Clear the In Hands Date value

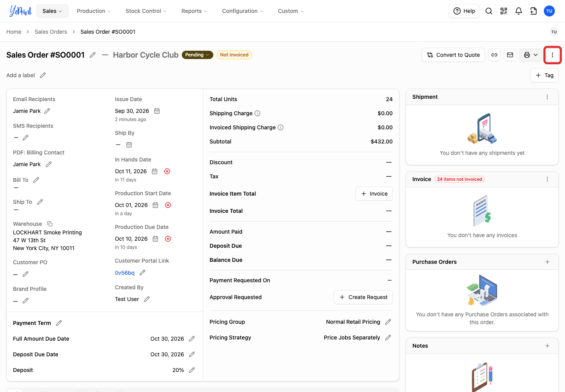click(167, 171)
